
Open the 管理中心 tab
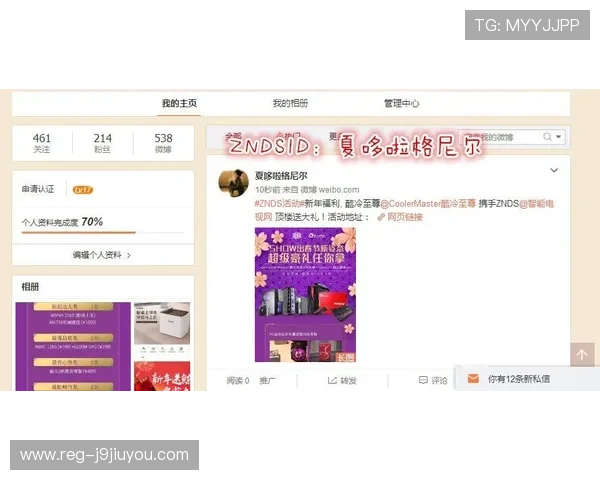(x=401, y=103)
